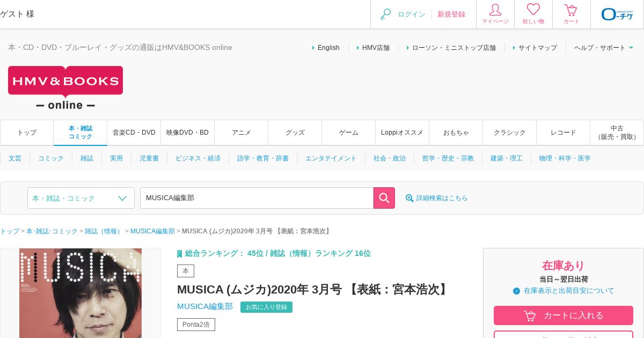The image size is (644, 338).
Task: Switch site to English
Action: click(x=328, y=48)
